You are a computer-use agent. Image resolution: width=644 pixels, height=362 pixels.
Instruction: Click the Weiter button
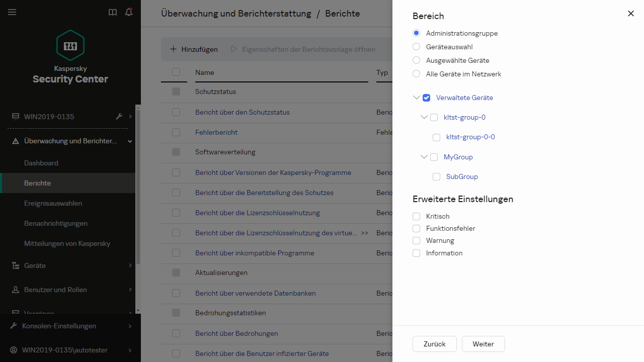tap(483, 344)
